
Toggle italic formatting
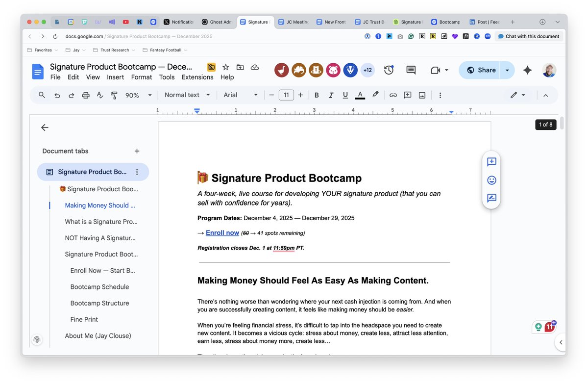(330, 95)
